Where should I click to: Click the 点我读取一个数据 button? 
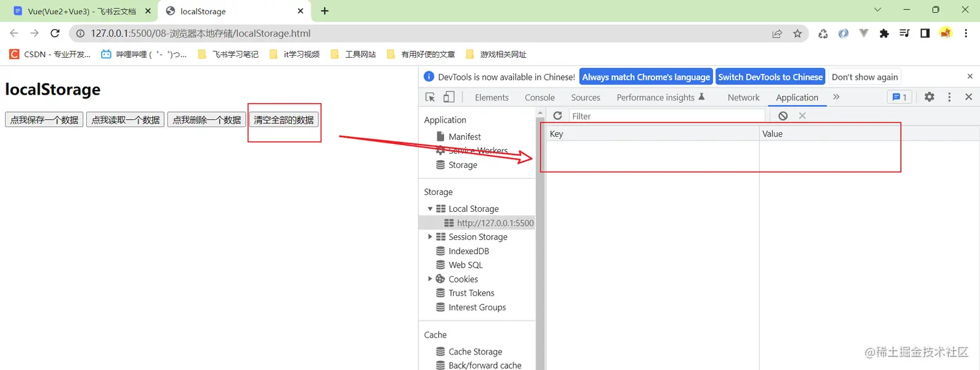(125, 120)
